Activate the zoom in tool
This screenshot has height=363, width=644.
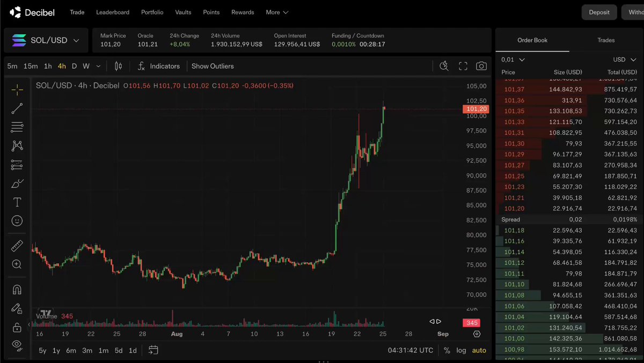point(17,264)
